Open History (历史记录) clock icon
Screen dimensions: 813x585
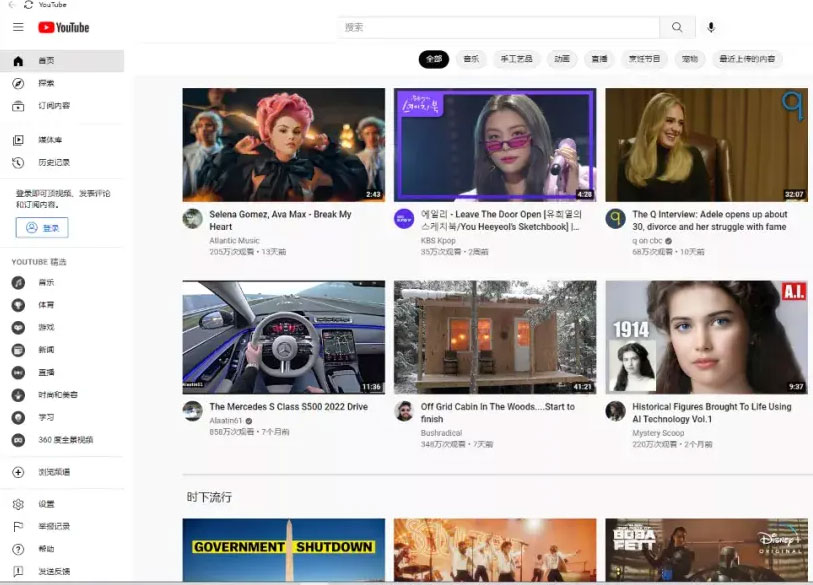click(18, 163)
